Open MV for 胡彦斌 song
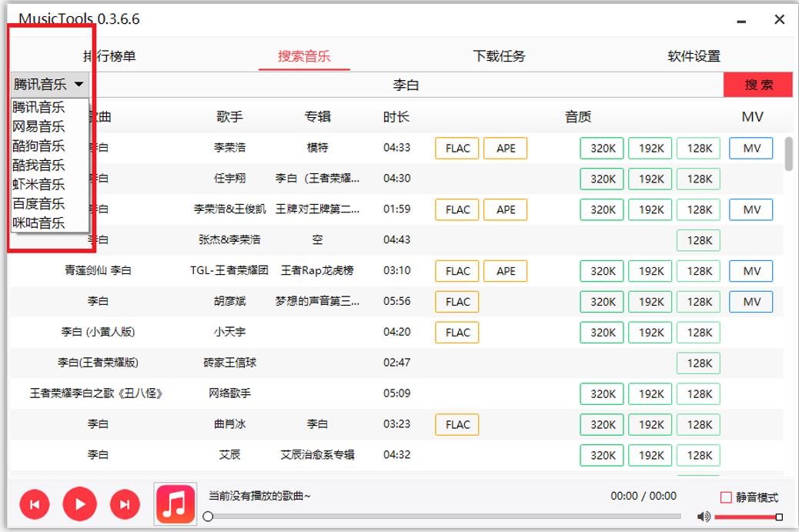Screen dimensions: 799x532 click(751, 302)
